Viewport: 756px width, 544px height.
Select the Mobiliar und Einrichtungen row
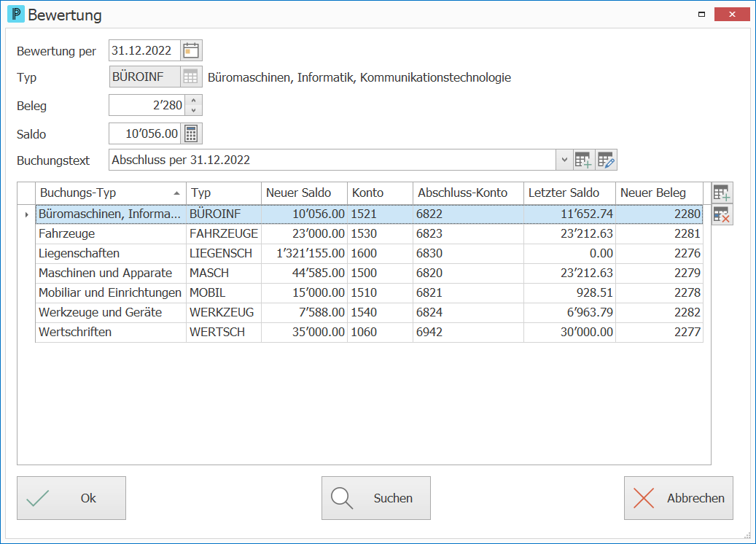pos(370,292)
